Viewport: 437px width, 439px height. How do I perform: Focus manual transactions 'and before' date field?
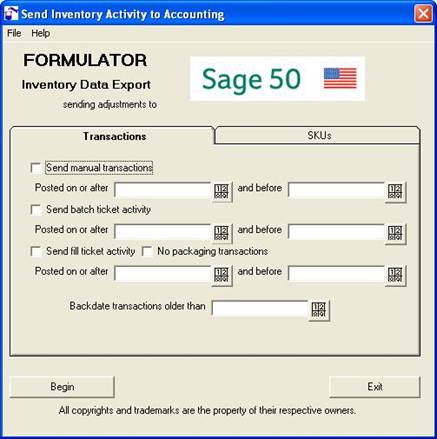[337, 191]
